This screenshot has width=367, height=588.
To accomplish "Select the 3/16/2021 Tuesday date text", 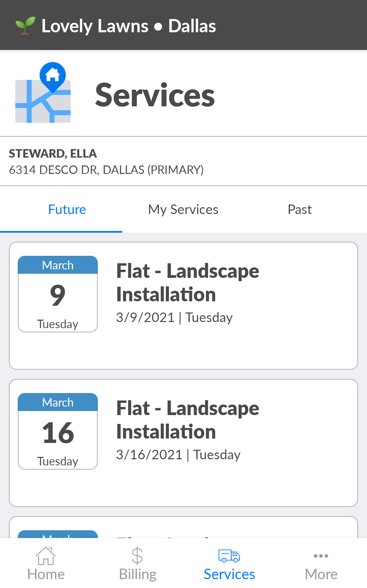I will (178, 455).
